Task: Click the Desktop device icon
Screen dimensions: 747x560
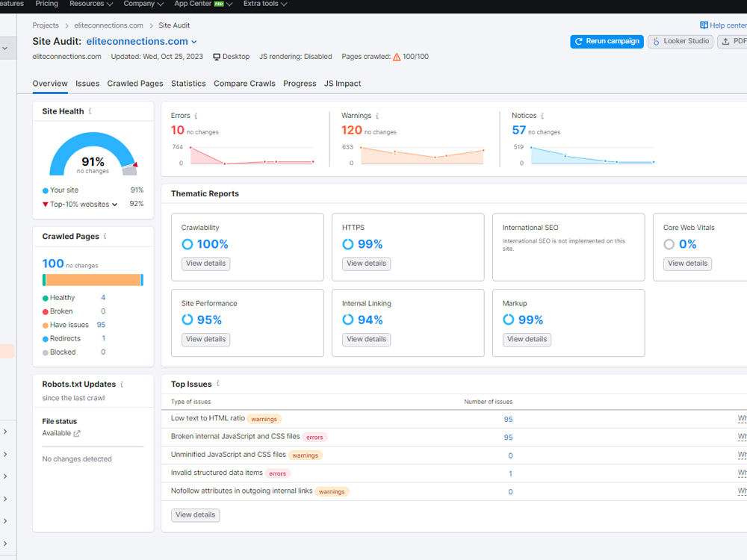Action: tap(217, 57)
